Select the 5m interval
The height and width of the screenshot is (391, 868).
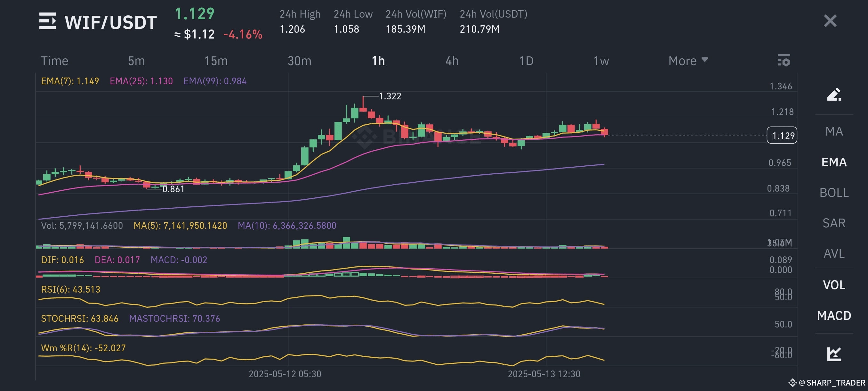136,61
